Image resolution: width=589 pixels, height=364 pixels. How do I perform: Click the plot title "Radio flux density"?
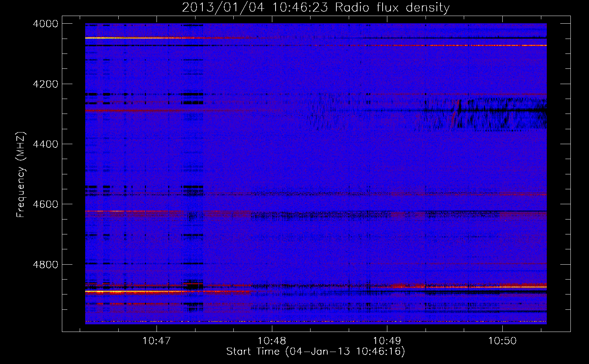tap(392, 8)
